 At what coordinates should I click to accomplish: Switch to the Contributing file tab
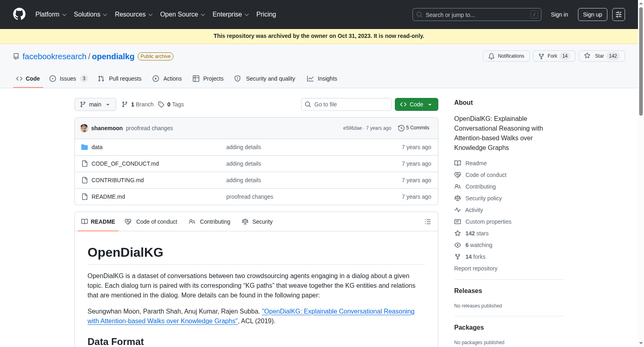click(210, 222)
